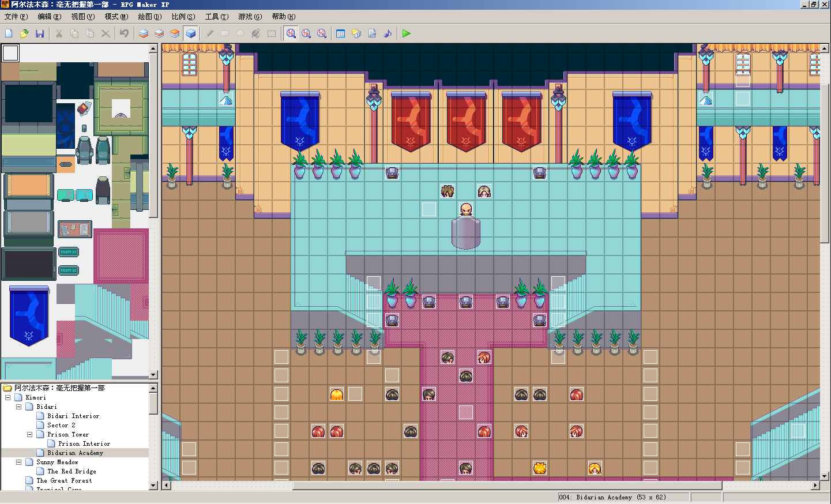831x504 pixels.
Task: Toggle the Events layer cube button
Action: [x=191, y=33]
